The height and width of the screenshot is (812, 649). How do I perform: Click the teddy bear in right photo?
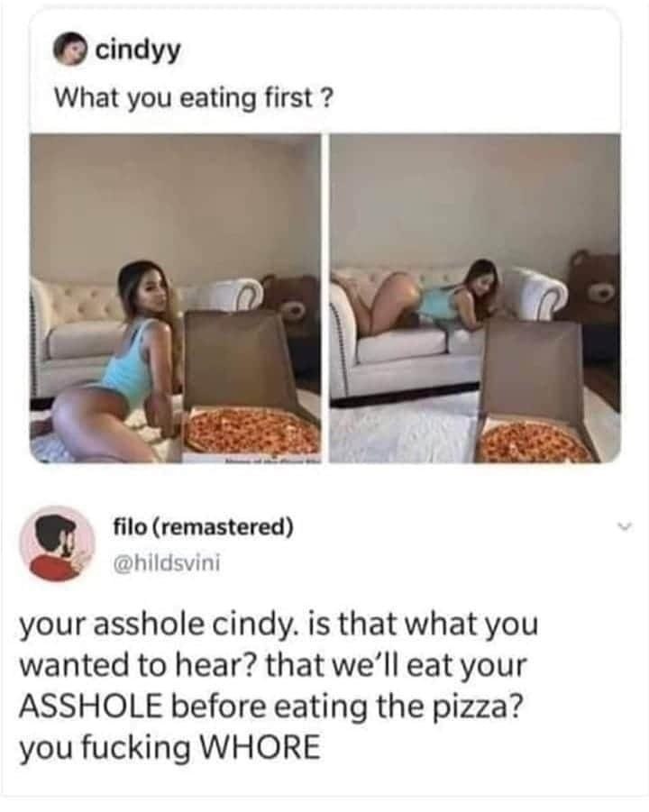[595, 299]
